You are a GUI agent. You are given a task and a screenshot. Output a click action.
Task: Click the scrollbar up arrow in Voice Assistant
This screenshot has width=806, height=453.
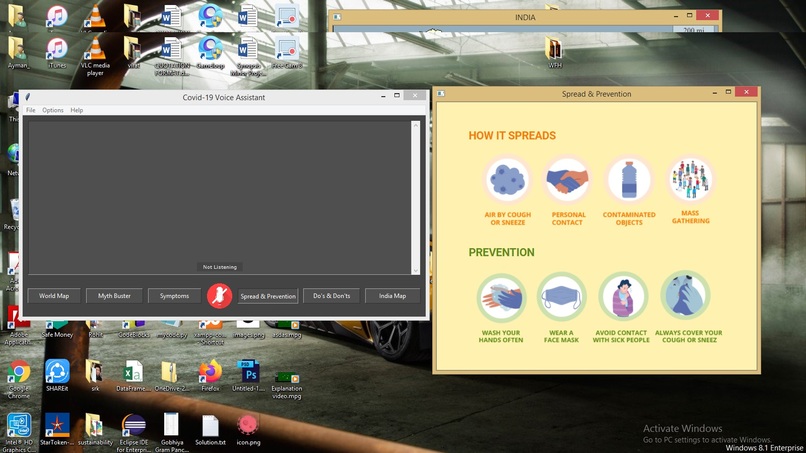pyautogui.click(x=415, y=125)
